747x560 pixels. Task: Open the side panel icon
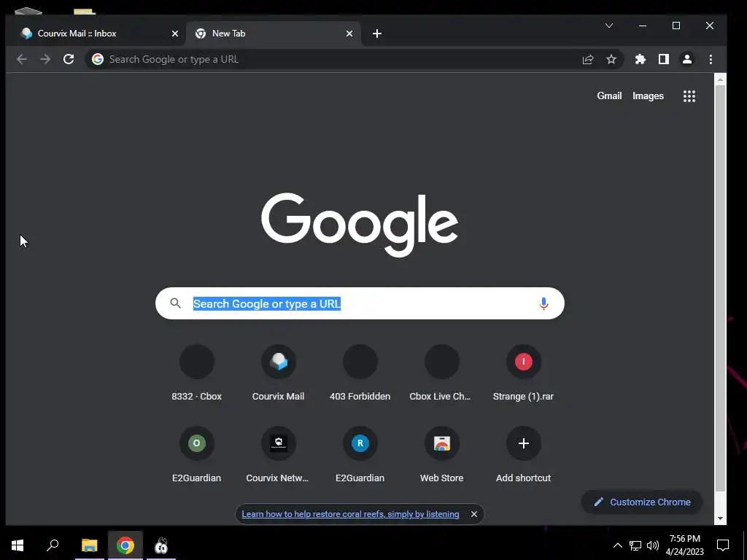click(x=664, y=59)
